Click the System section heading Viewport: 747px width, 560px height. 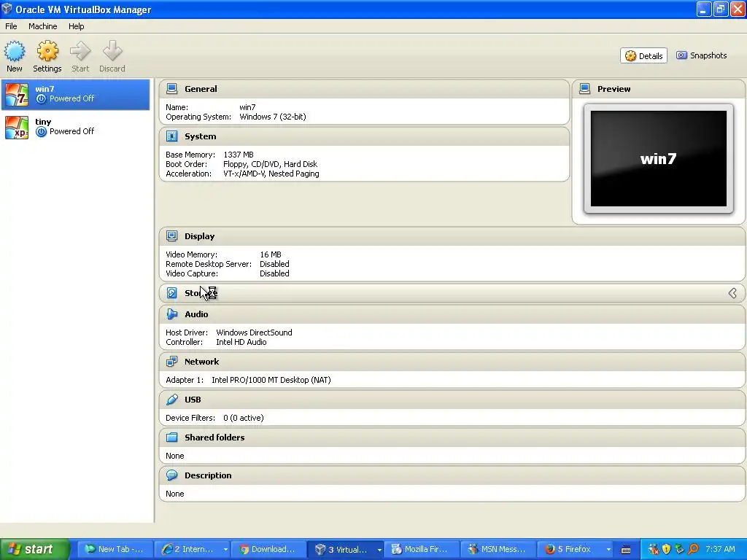tap(200, 136)
